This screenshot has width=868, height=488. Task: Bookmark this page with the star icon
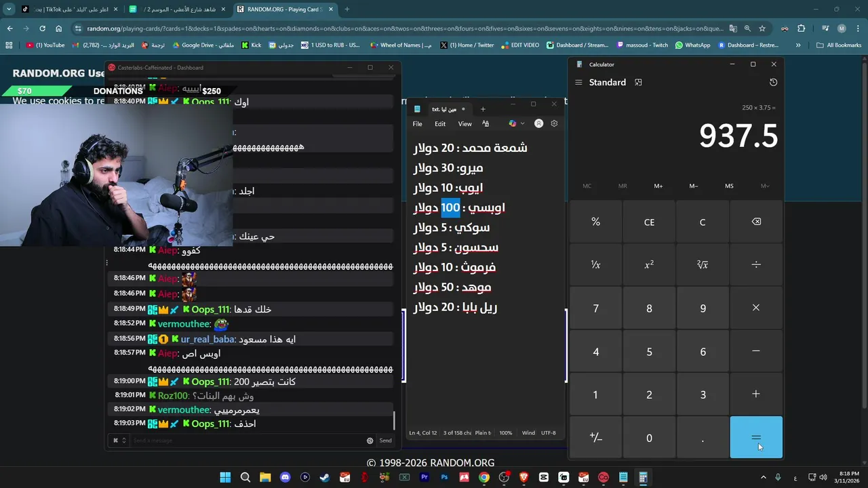click(x=762, y=28)
